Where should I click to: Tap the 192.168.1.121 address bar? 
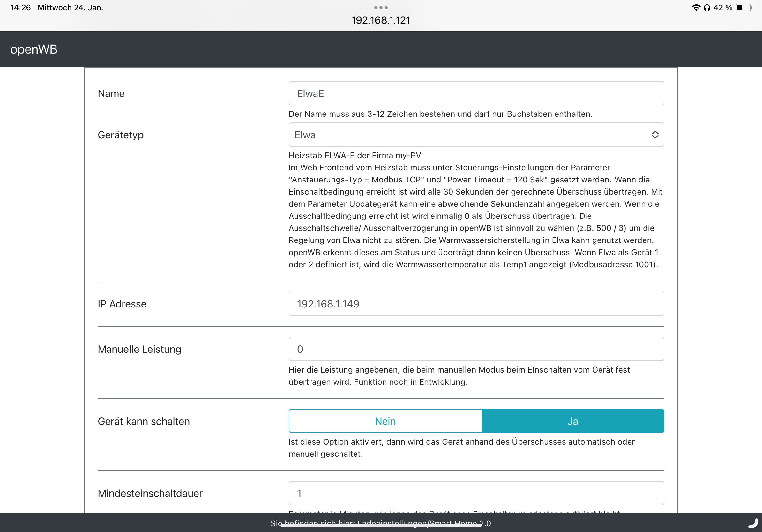point(381,20)
